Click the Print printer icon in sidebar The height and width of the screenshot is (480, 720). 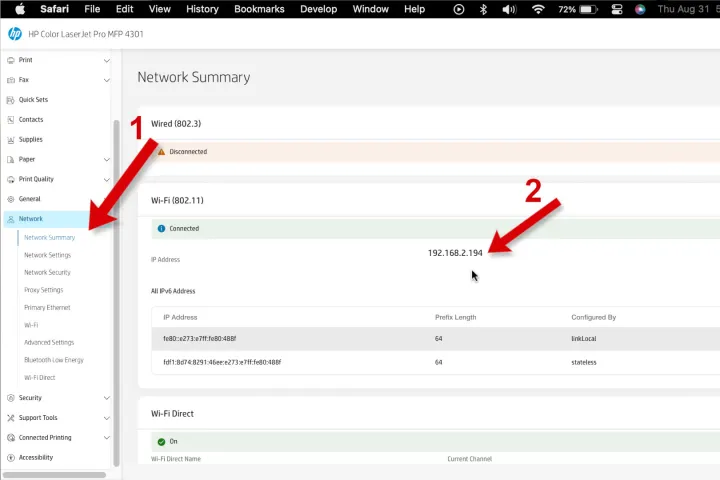11,60
